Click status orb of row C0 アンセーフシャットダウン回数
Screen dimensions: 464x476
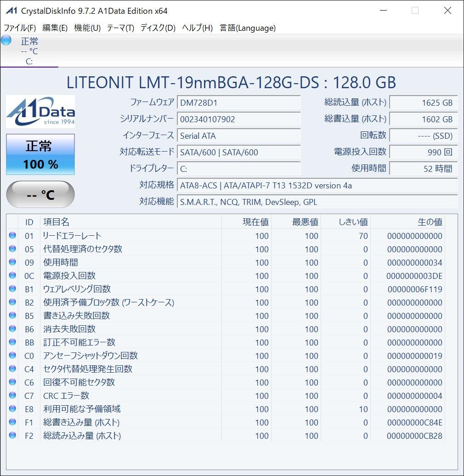[12, 356]
